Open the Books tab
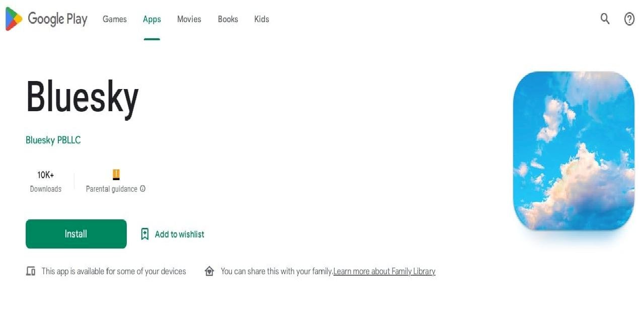This screenshot has width=644, height=322. [227, 19]
